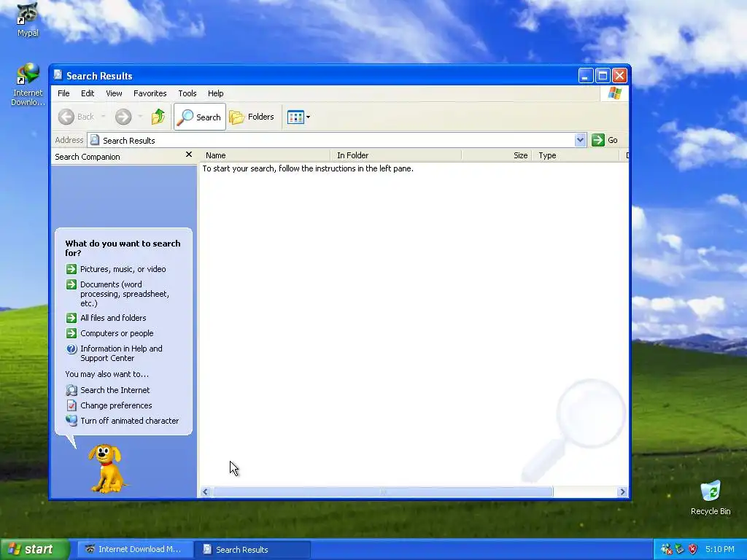Sort results by Name column

(x=266, y=155)
